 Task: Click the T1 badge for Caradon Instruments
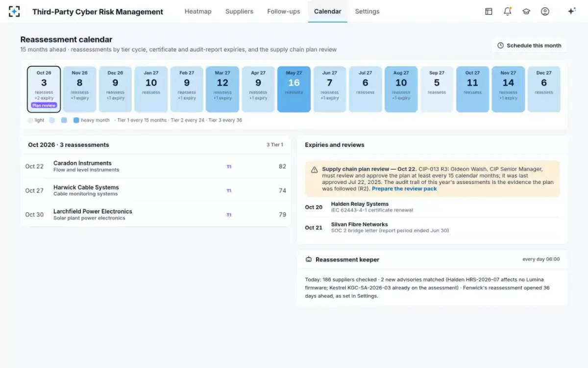pos(229,167)
